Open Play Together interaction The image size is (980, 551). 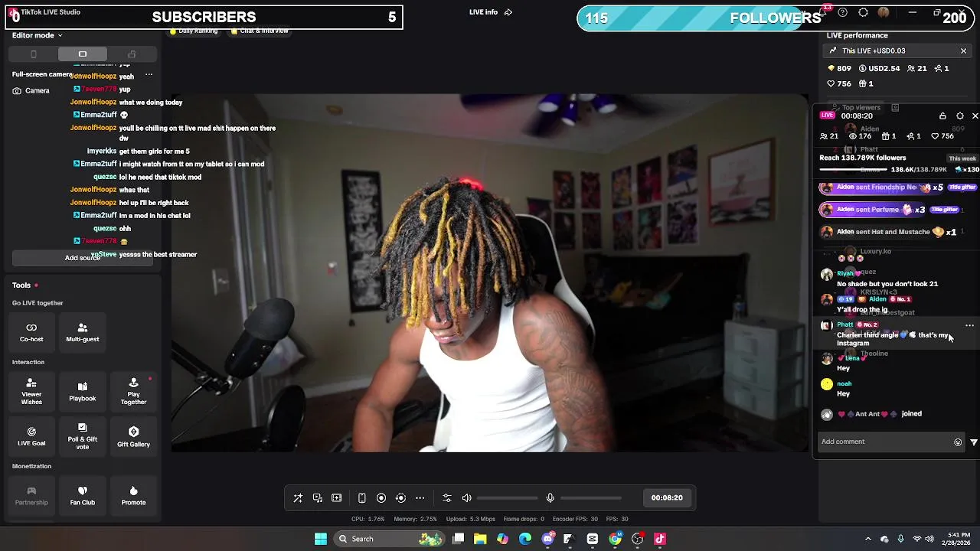[x=133, y=391]
